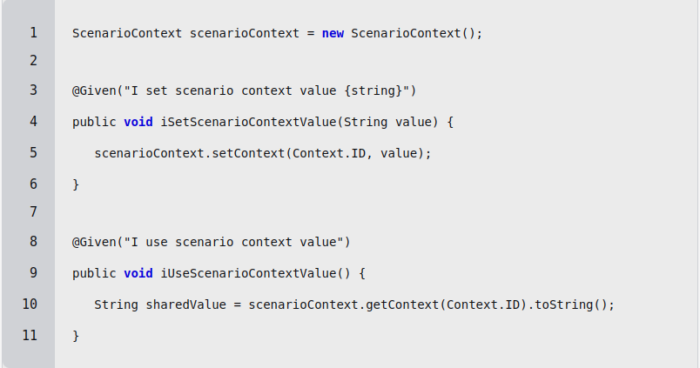
Task: Click the 'void' keyword on line 4
Action: click(138, 122)
